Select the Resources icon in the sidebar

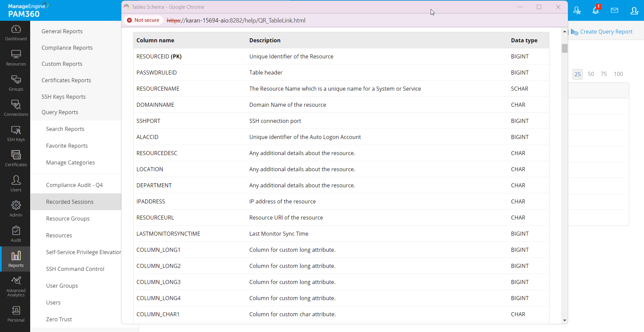(16, 57)
